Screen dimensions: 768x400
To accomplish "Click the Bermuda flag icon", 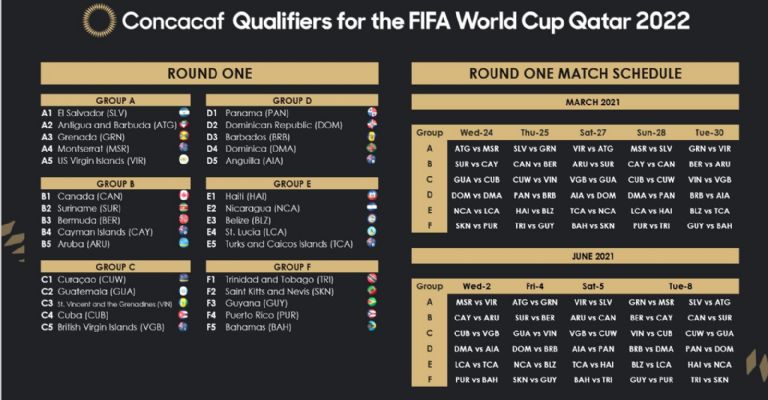I will (184, 219).
